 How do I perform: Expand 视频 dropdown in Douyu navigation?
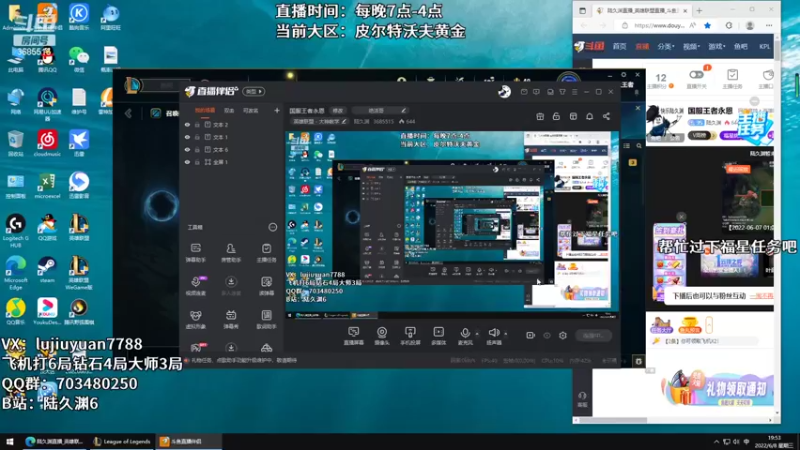691,46
